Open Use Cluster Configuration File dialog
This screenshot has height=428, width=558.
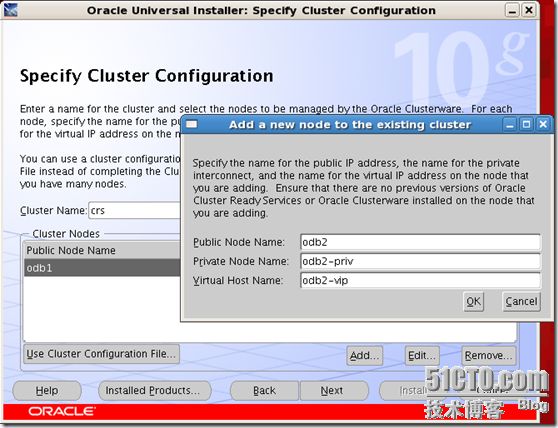tap(101, 354)
